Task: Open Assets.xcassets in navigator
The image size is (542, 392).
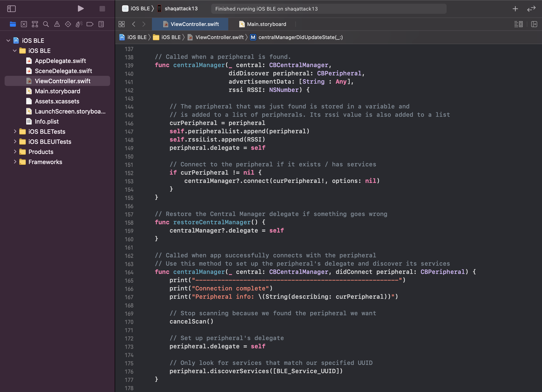Action: click(x=57, y=101)
